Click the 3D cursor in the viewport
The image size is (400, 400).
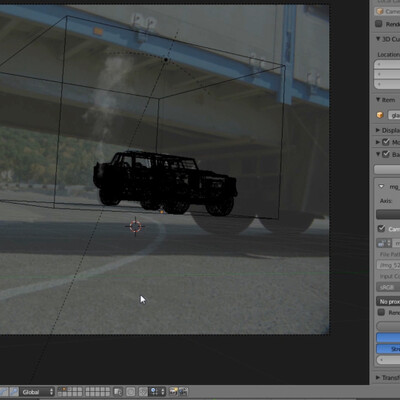[135, 226]
